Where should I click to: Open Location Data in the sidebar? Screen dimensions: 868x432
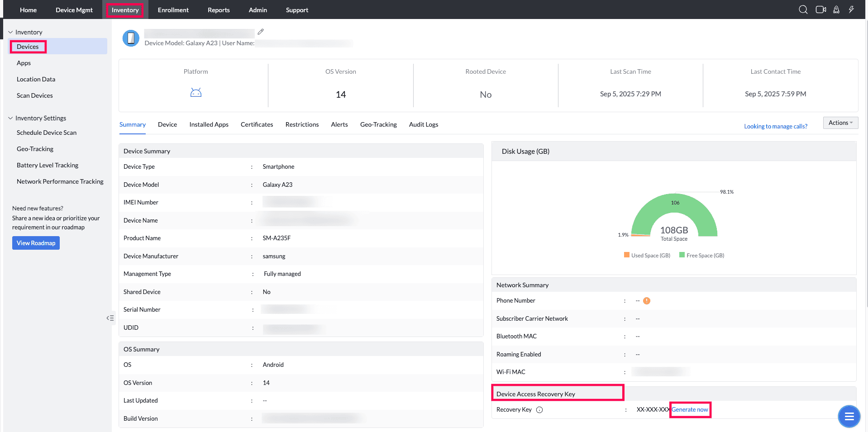click(x=36, y=79)
